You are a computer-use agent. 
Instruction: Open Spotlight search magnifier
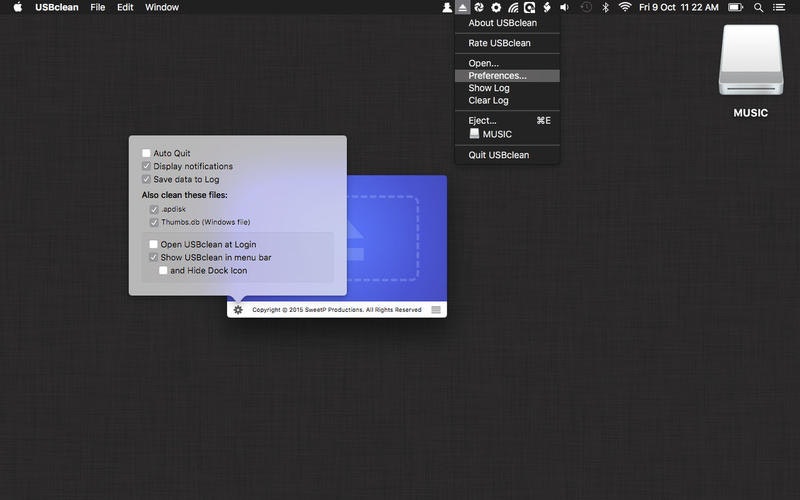click(759, 7)
